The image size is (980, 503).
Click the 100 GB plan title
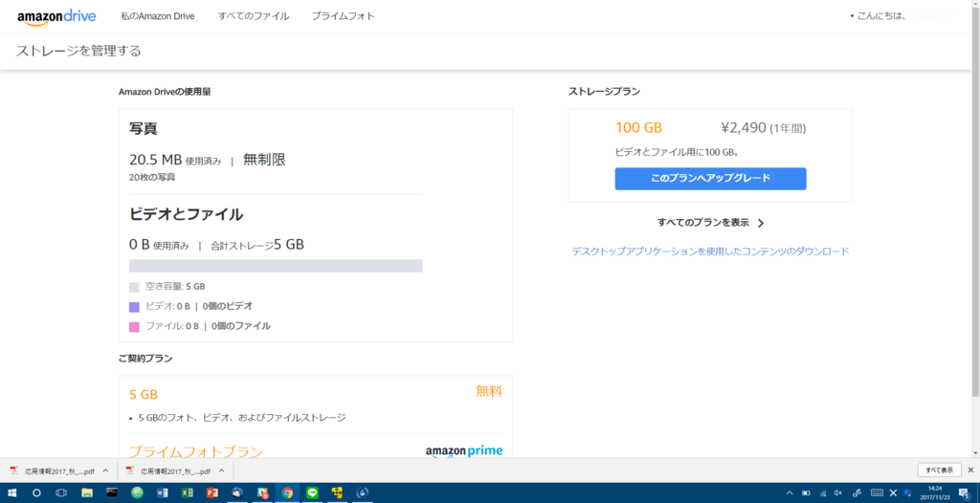[638, 128]
